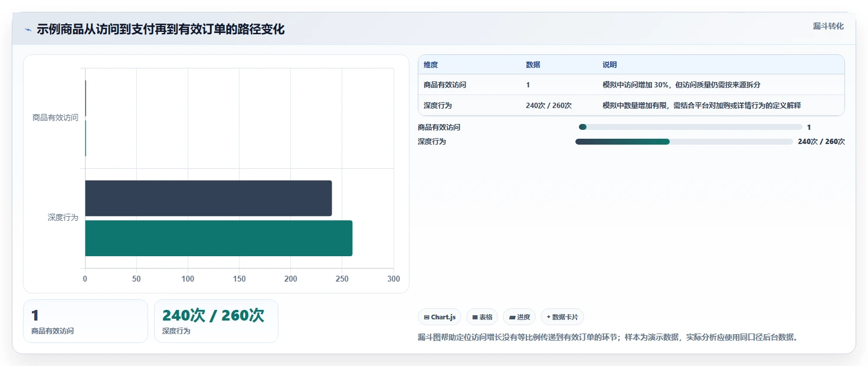Click the dark navy 深度行为 bar in chart
Image resolution: width=868 pixels, height=366 pixels.
pyautogui.click(x=208, y=198)
